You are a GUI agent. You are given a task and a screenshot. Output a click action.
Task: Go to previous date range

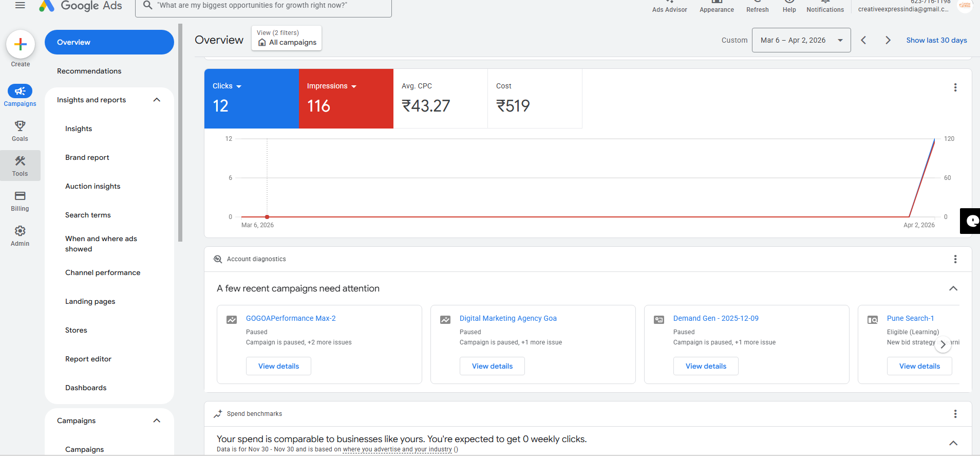pos(863,40)
